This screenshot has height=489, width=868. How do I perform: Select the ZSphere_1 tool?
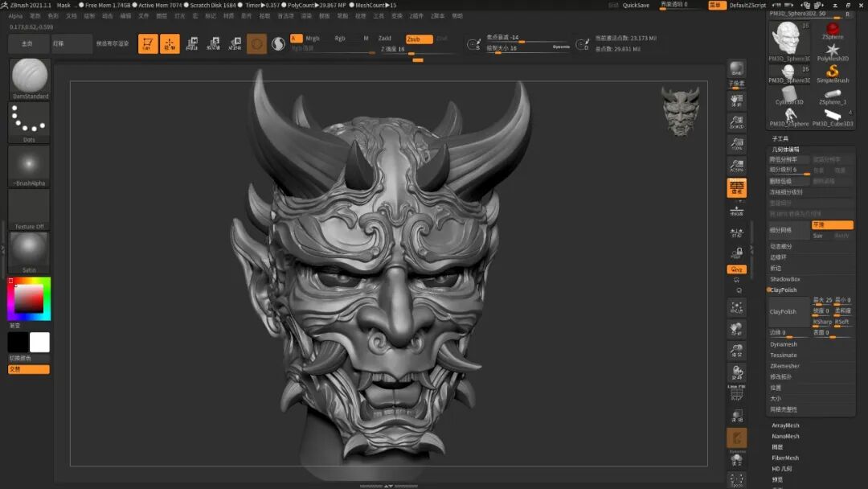pos(832,96)
